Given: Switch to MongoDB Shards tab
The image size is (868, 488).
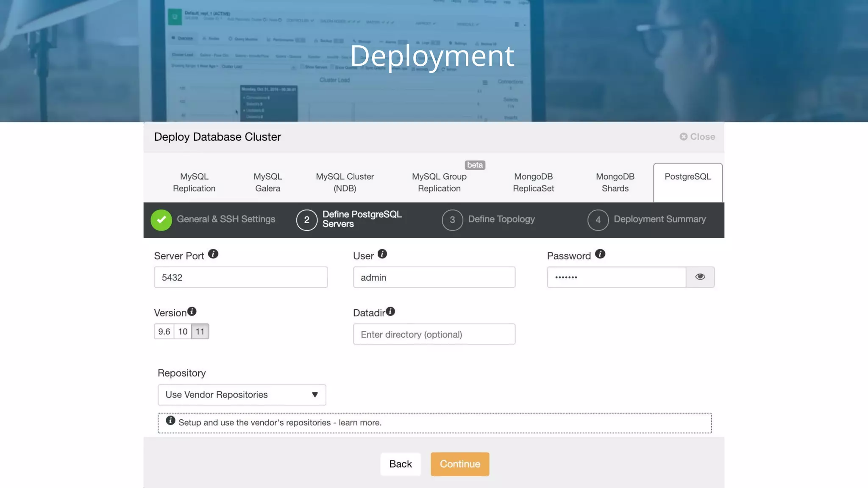Looking at the screenshot, I should pyautogui.click(x=615, y=183).
